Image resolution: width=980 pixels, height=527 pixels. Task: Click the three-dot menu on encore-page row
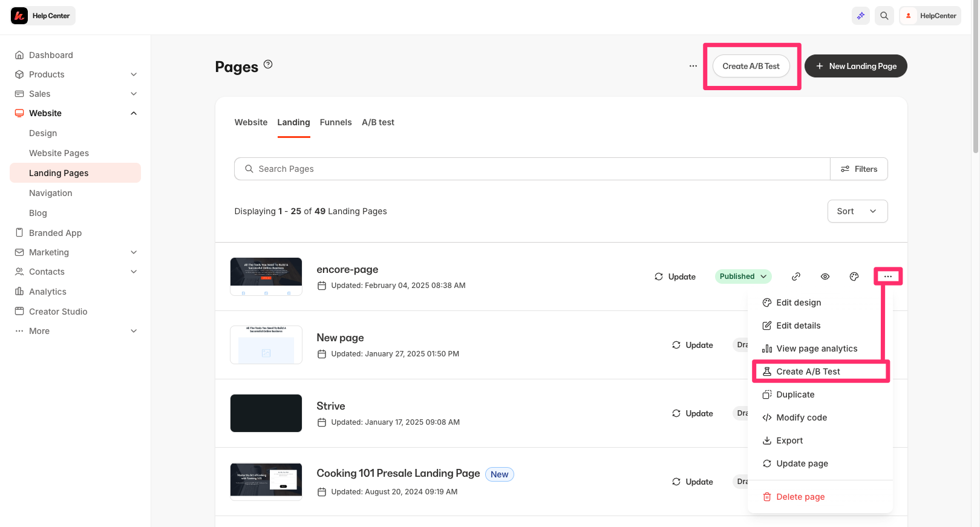888,277
